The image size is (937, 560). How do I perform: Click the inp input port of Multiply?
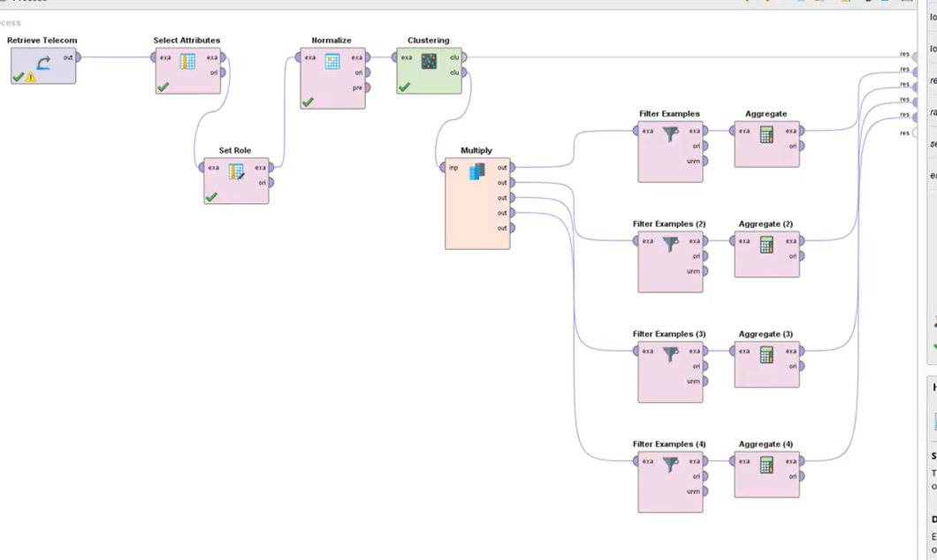coord(443,168)
